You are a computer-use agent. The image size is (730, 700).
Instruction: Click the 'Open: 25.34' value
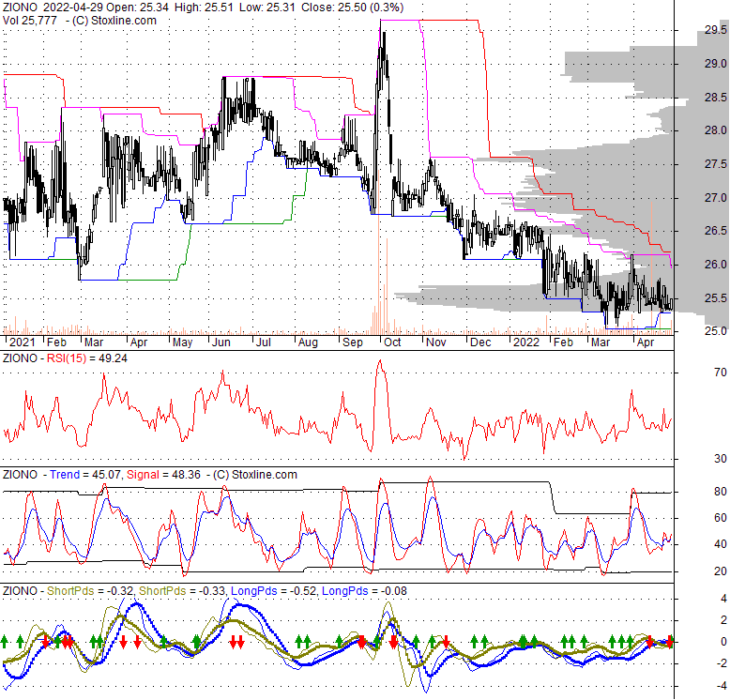tap(139, 8)
